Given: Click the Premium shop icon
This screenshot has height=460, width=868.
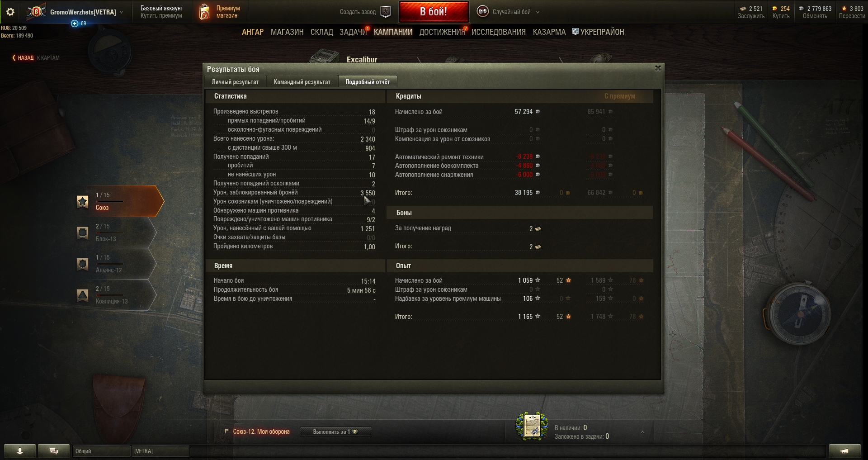Looking at the screenshot, I should click(x=204, y=12).
